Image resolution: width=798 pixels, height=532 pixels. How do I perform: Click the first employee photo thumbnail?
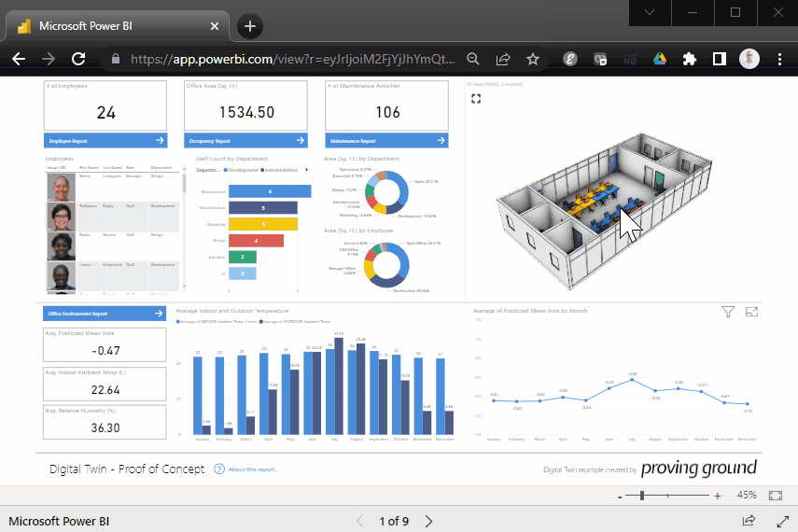pos(61,188)
